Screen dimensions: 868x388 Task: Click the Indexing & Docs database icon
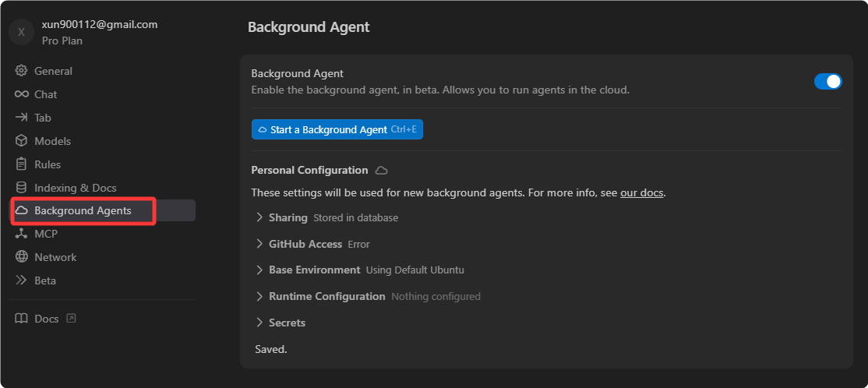coord(21,188)
